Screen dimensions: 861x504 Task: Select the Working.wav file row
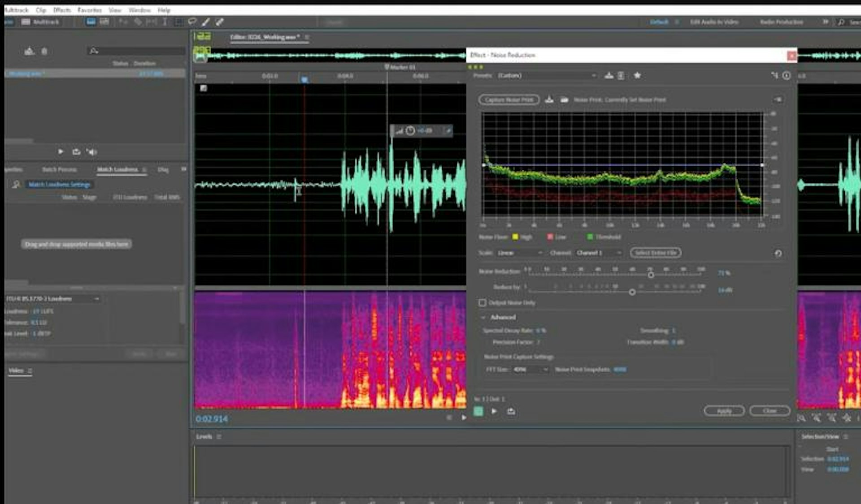pyautogui.click(x=95, y=73)
